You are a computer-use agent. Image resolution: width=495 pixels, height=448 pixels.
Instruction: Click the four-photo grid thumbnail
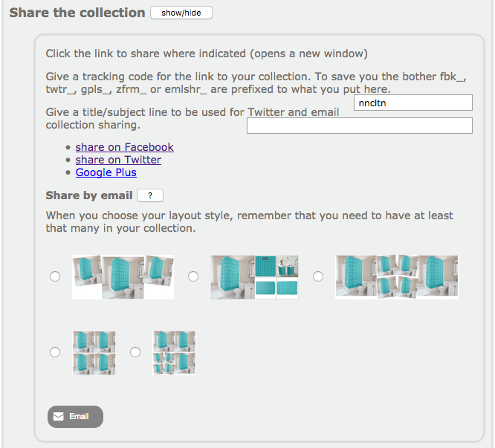click(x=94, y=352)
